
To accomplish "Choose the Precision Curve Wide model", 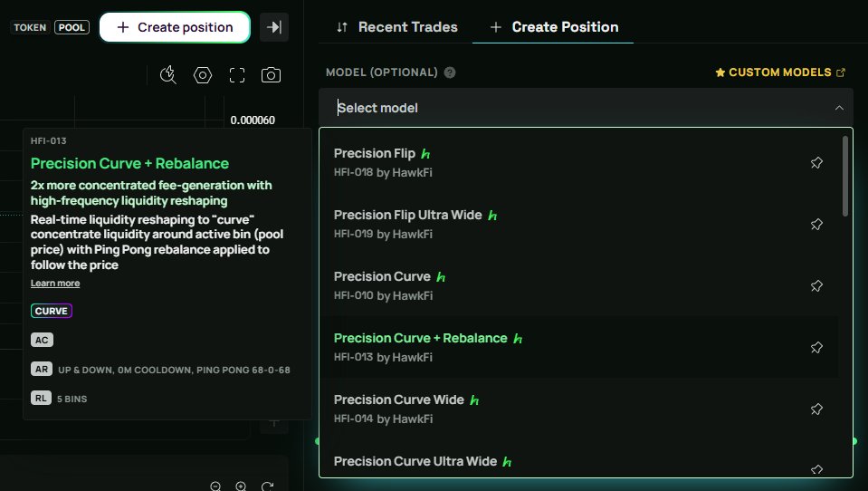I will 578,409.
